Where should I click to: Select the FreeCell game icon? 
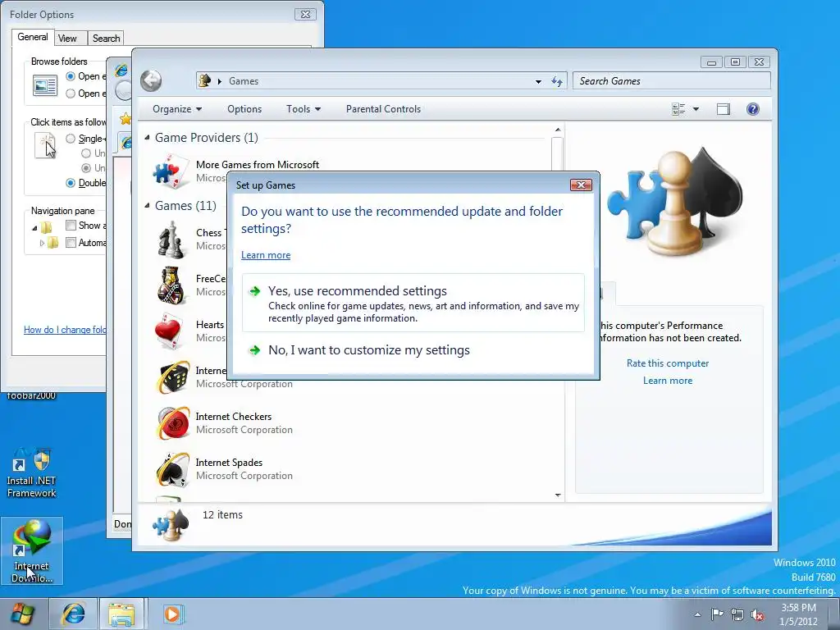171,285
